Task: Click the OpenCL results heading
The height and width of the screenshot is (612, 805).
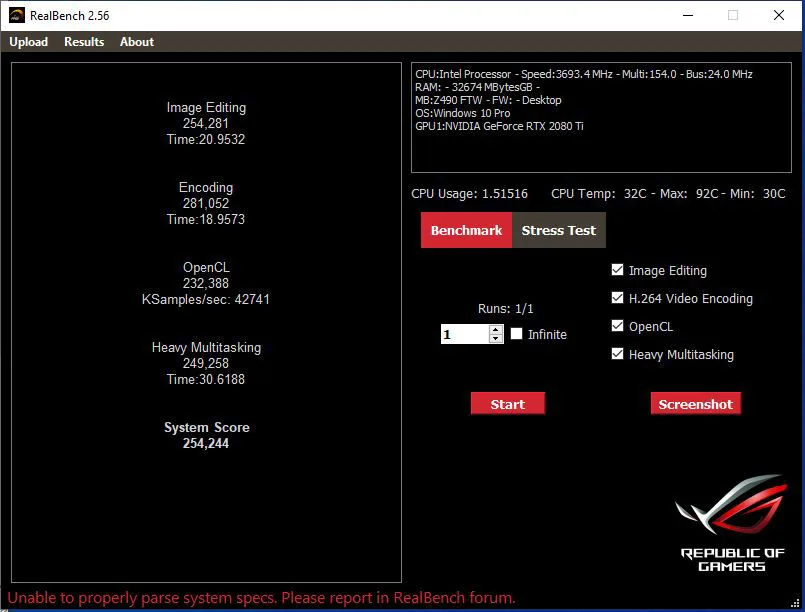Action: [x=206, y=267]
